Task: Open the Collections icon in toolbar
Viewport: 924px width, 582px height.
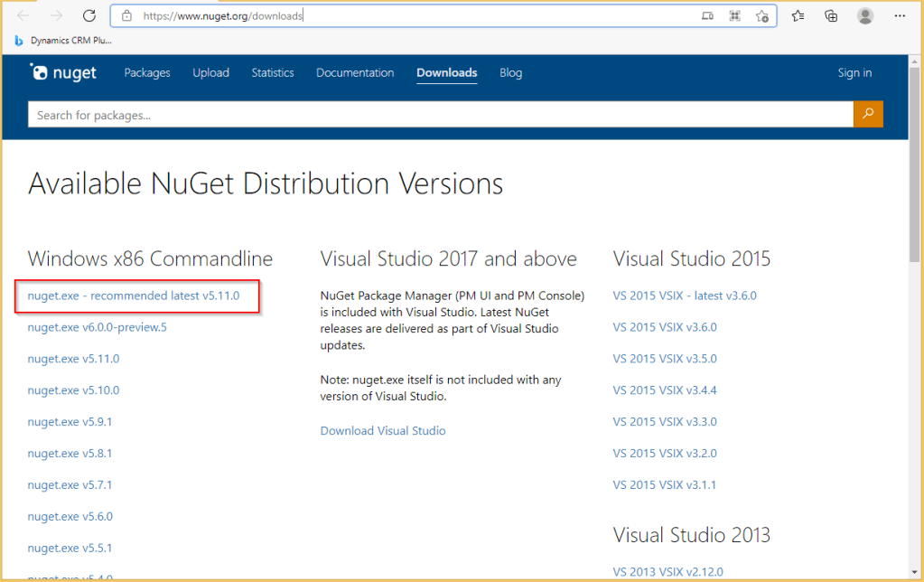Action: [831, 15]
